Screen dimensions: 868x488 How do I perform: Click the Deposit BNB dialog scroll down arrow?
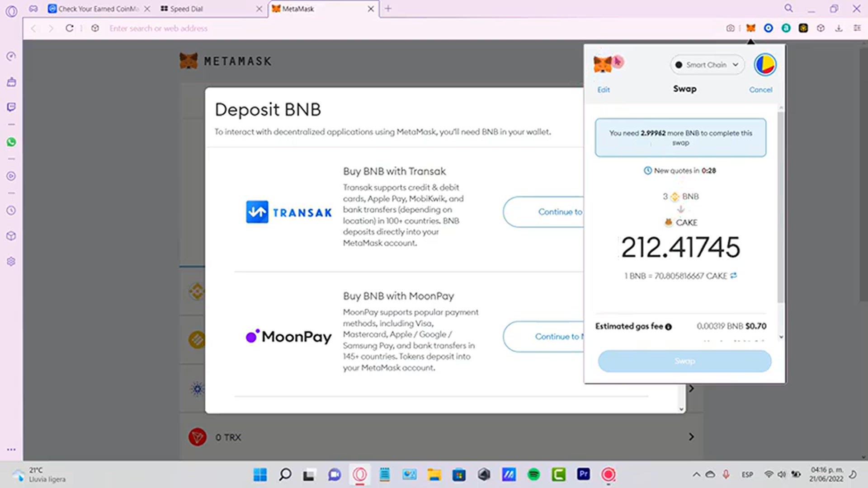click(x=681, y=409)
